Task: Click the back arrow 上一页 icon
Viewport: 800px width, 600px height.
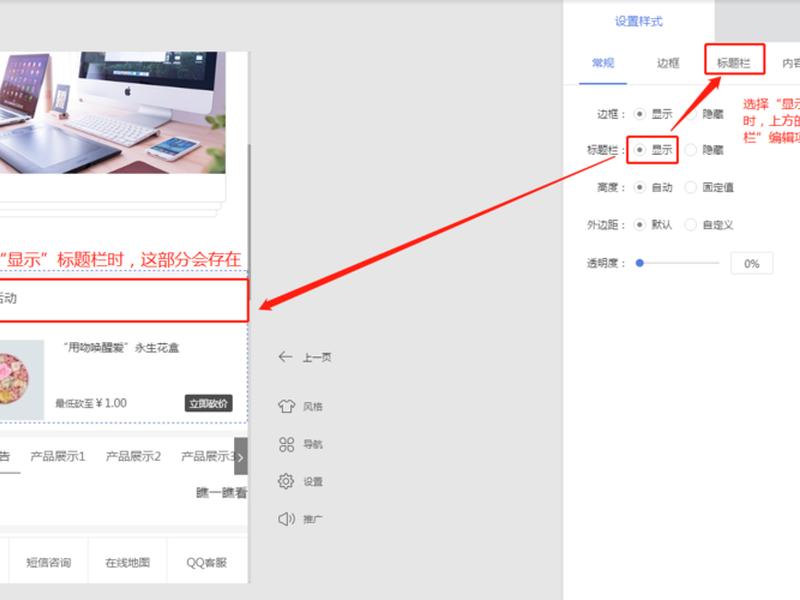Action: pos(285,357)
